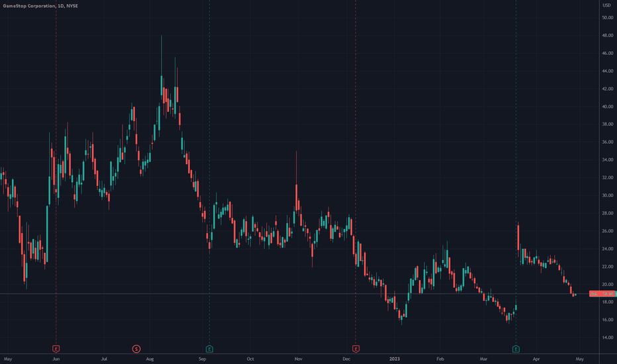The image size is (617, 364).
Task: Click the Aug time axis label
Action: (x=150, y=359)
